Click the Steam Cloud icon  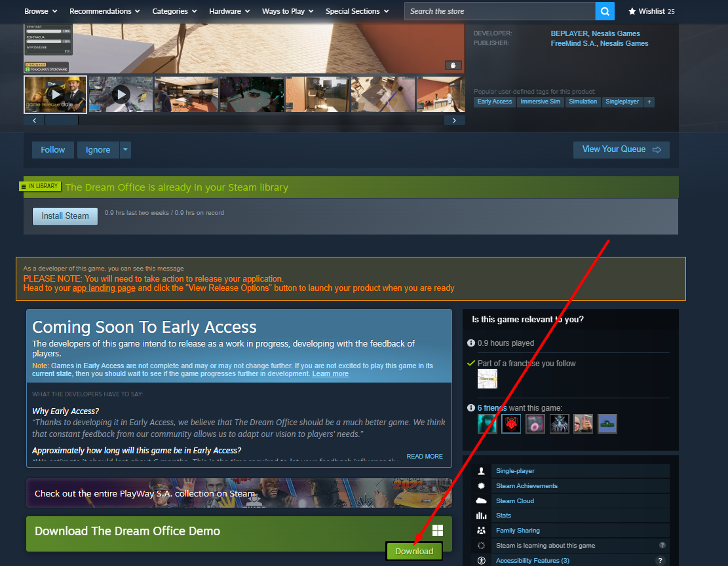481,500
